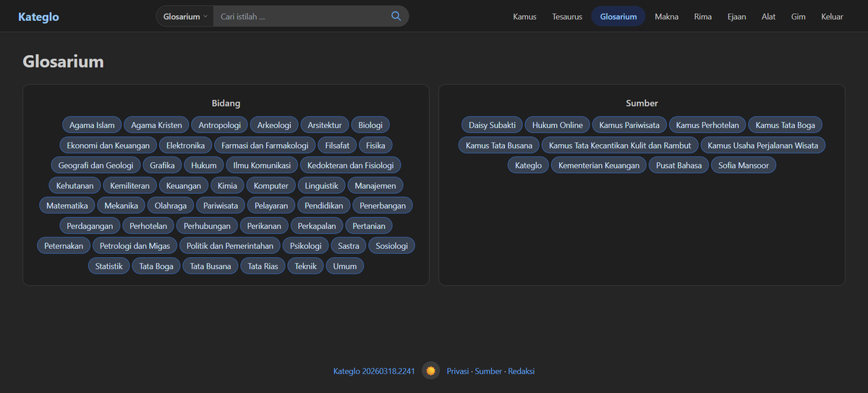Image resolution: width=868 pixels, height=393 pixels.
Task: Choose the Kementerian Keuangan source
Action: 599,165
